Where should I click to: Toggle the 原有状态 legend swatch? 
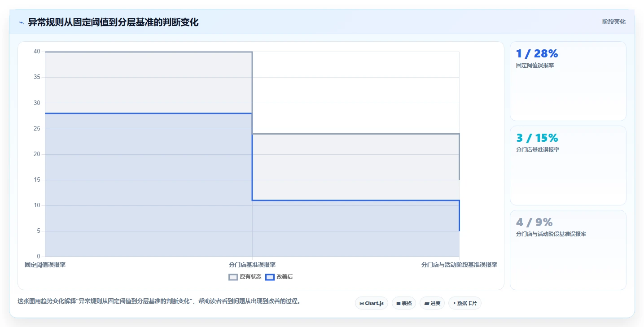[233, 277]
